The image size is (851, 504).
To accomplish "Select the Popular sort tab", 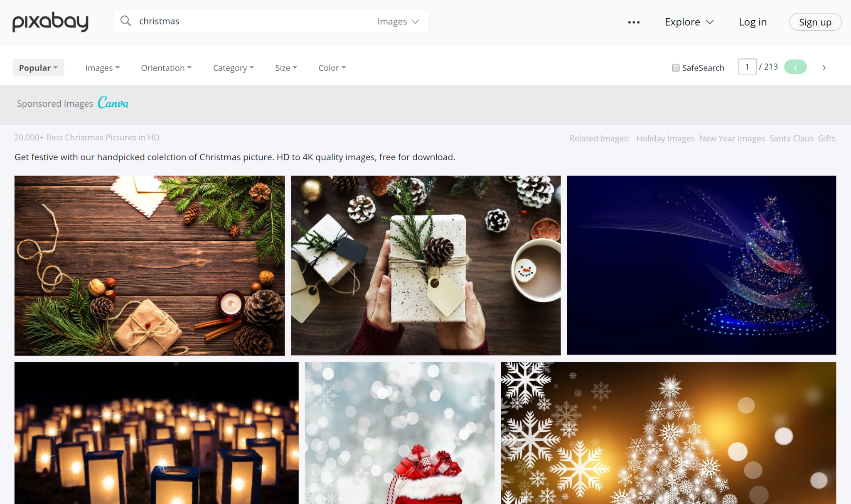I will tap(38, 67).
